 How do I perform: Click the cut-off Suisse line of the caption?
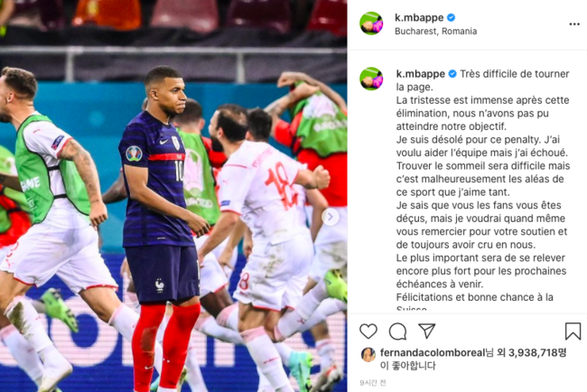(x=412, y=310)
